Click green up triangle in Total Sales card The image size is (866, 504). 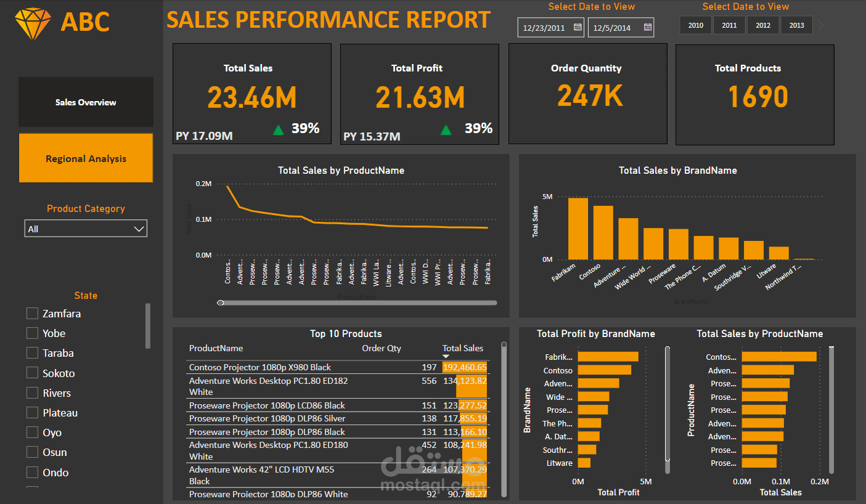279,129
